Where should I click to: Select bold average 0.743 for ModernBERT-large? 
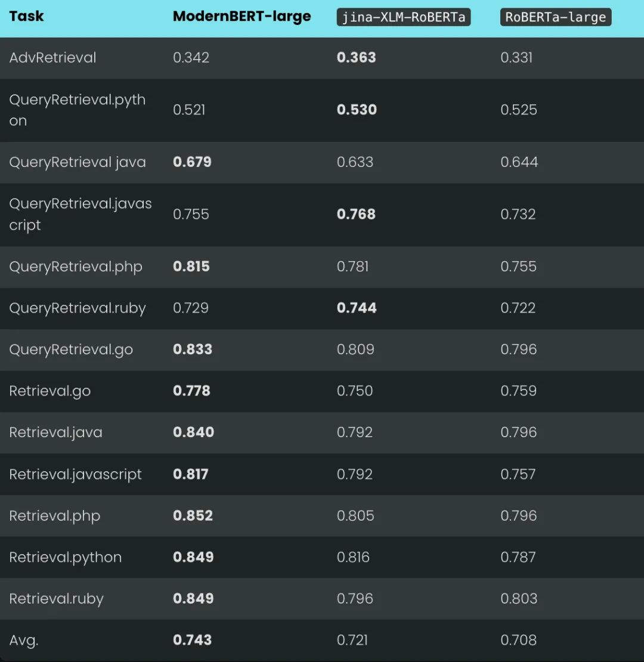pos(192,639)
